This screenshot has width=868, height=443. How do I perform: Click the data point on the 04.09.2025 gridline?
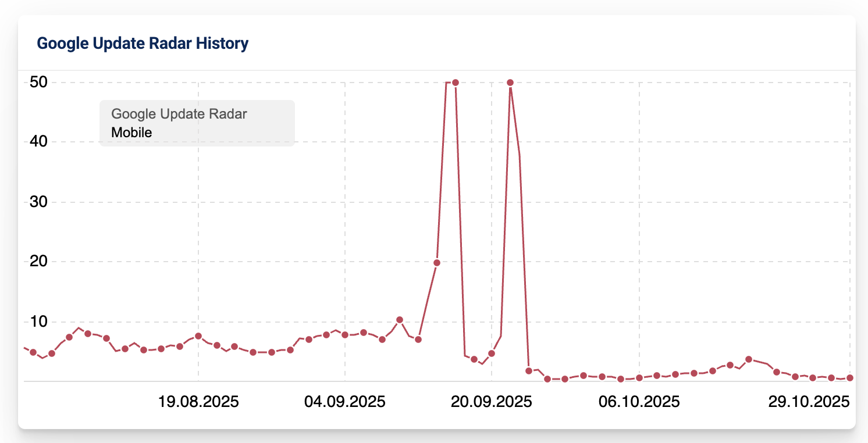[x=345, y=335]
